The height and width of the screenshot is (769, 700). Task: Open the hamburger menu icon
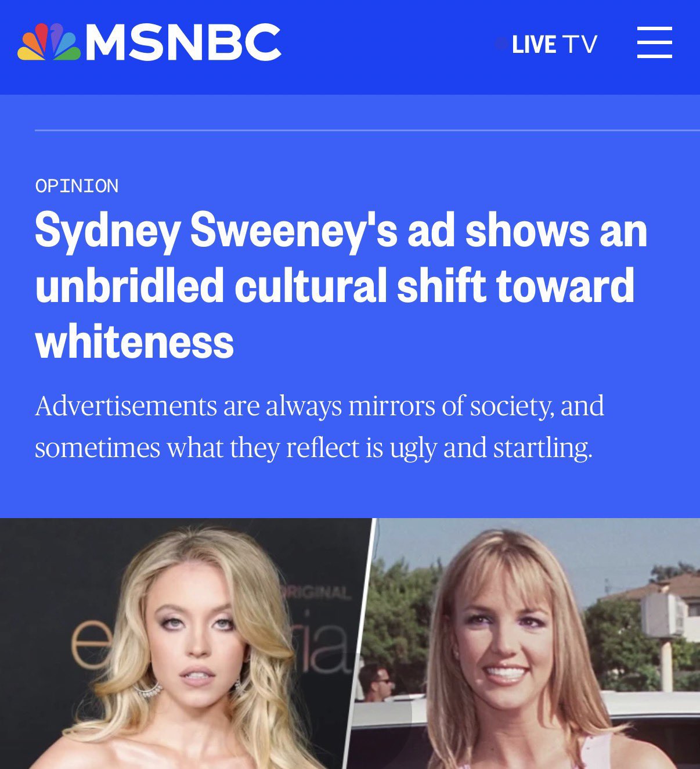654,42
